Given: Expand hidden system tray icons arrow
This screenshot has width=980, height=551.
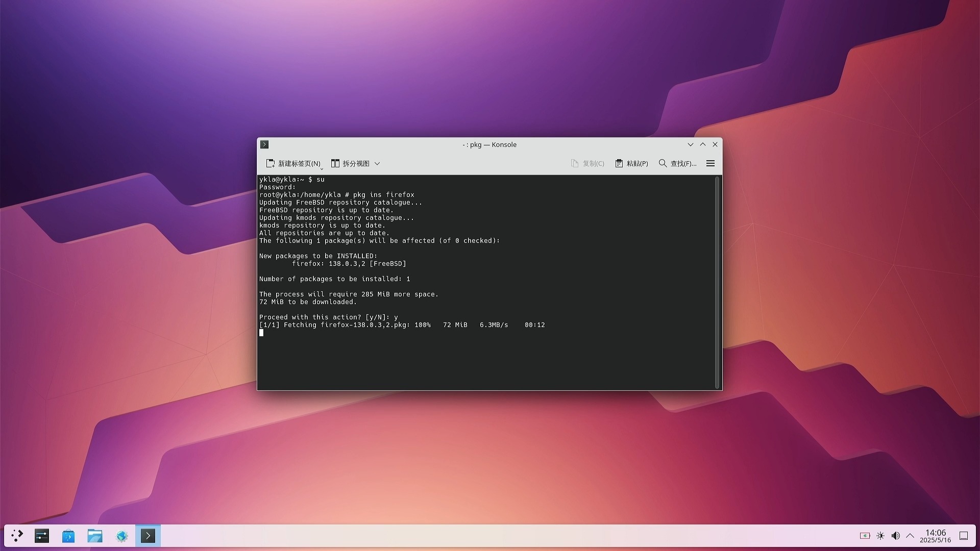Looking at the screenshot, I should 910,536.
